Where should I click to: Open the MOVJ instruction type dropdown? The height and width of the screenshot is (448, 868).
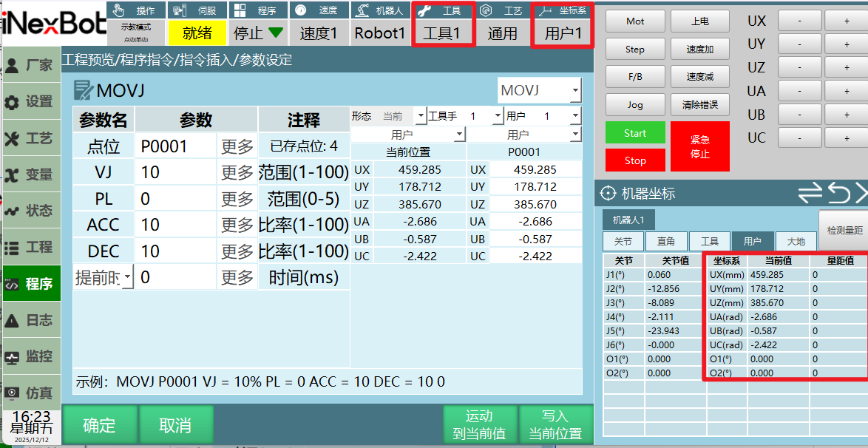coord(540,90)
